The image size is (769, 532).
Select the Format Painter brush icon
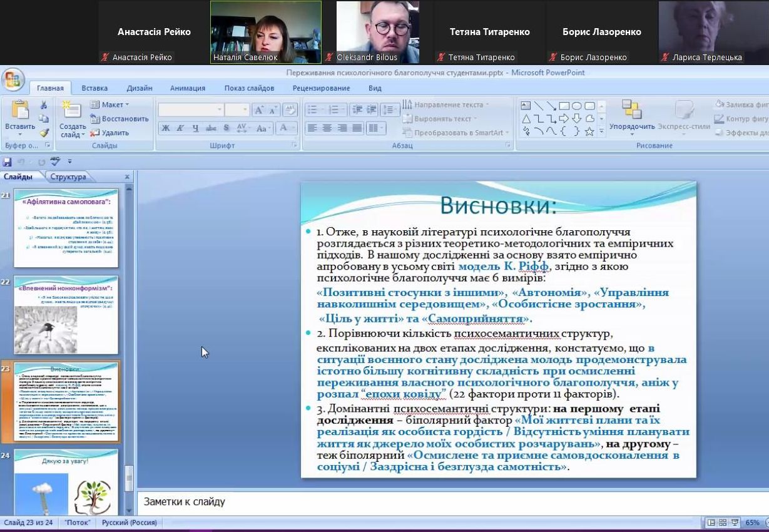[44, 133]
